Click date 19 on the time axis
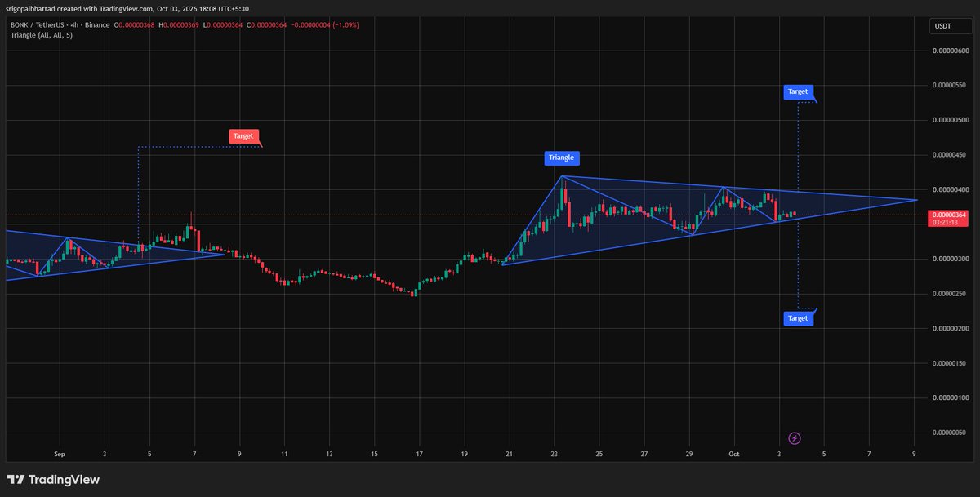 tap(464, 453)
